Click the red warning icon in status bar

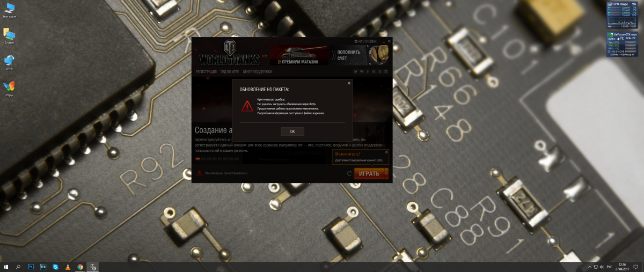(199, 173)
